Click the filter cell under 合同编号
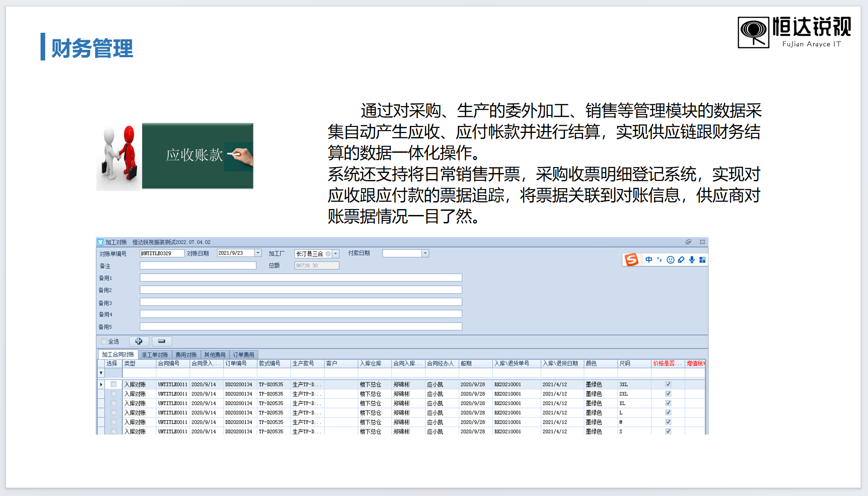 point(173,373)
